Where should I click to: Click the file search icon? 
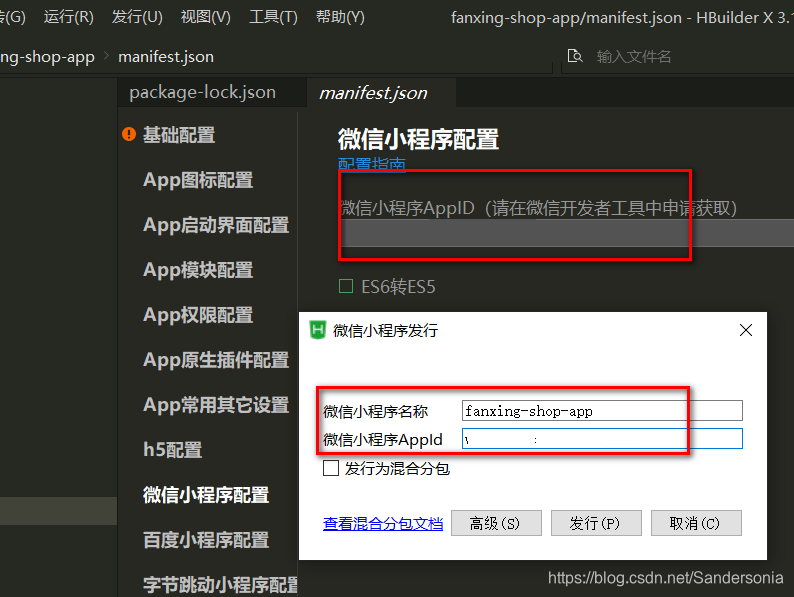[x=575, y=56]
